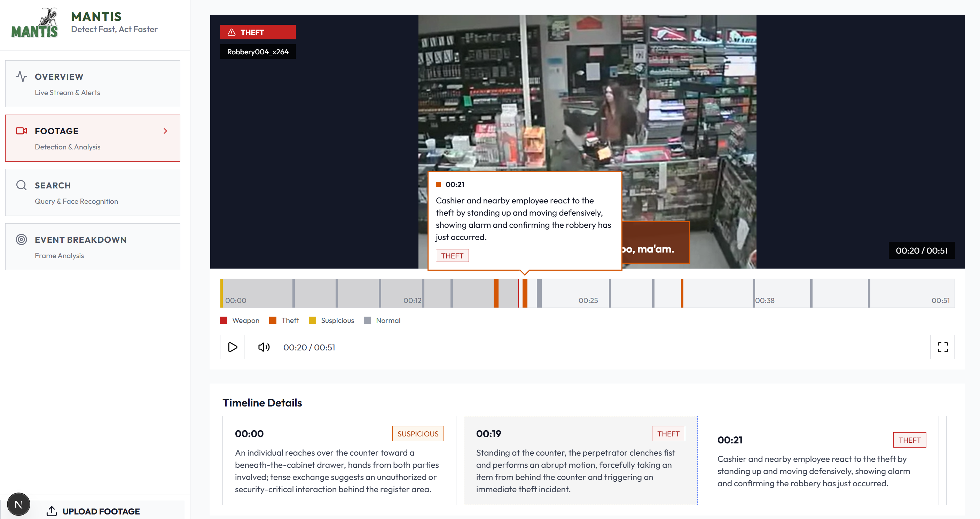Mute the video audio
Screen dimensions: 980x519
pos(264,347)
